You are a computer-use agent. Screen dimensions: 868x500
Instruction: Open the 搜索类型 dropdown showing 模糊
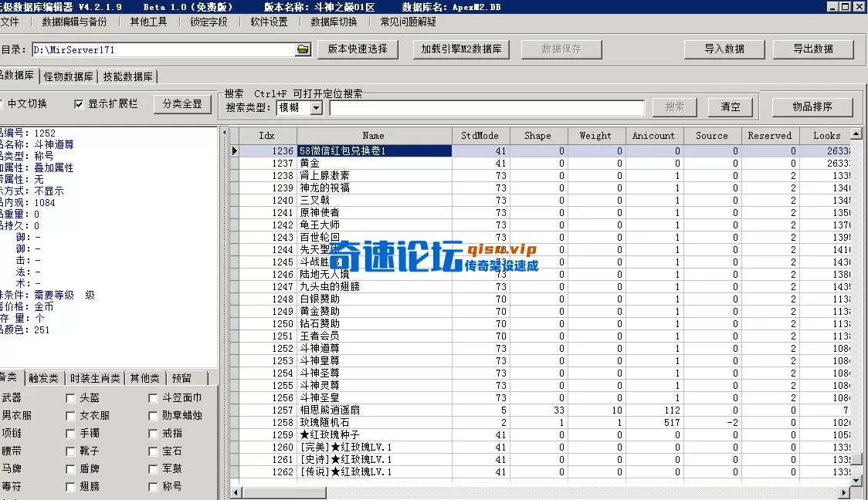316,107
